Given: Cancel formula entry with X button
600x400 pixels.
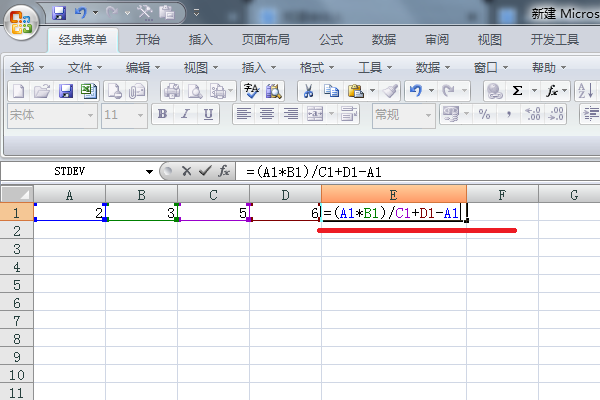Looking at the screenshot, I should point(186,171).
